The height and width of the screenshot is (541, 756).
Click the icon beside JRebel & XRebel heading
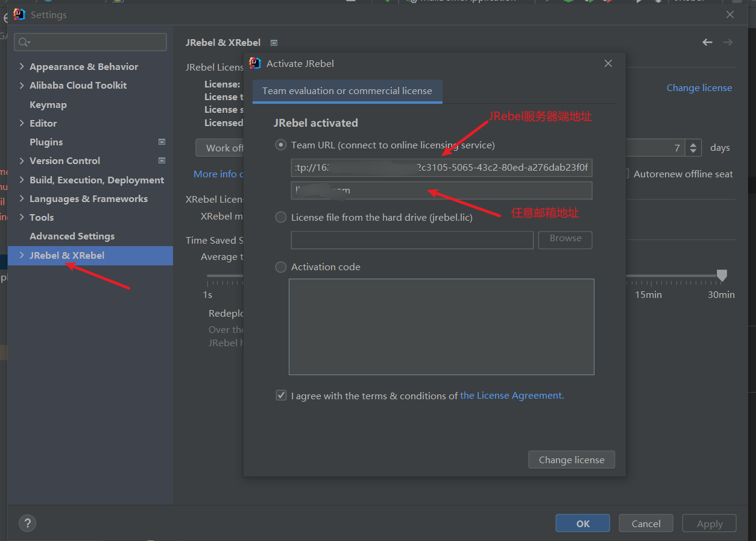274,43
